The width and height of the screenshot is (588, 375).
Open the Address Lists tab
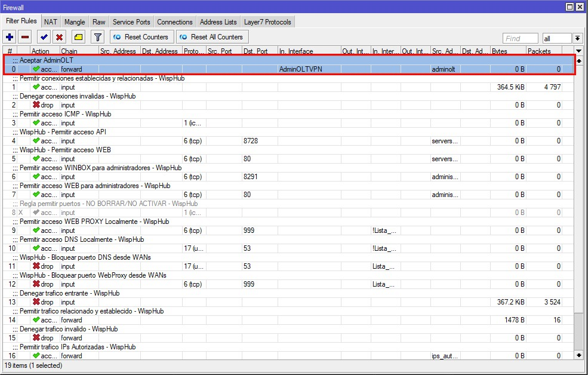218,22
